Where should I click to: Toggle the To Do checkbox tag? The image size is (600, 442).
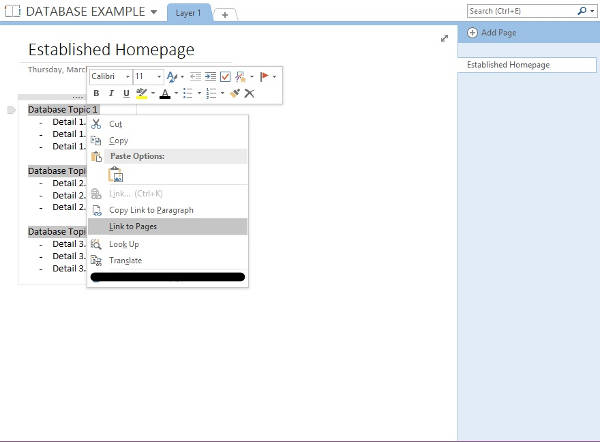225,76
